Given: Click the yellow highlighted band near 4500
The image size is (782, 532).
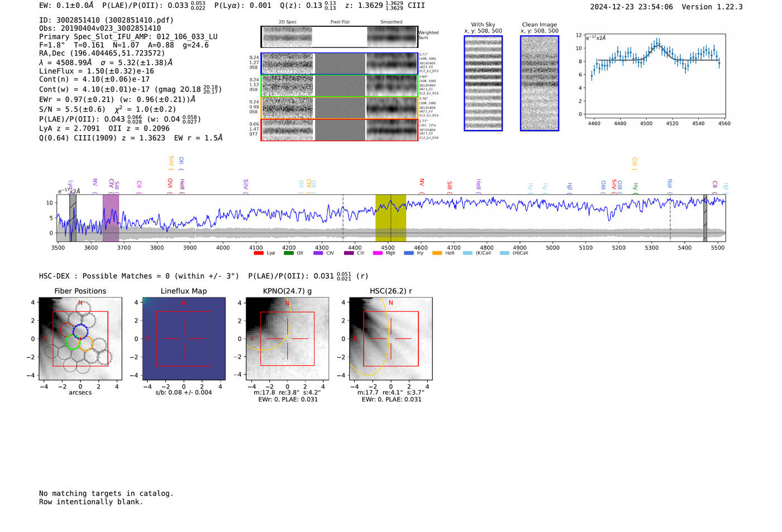Looking at the screenshot, I should point(390,218).
